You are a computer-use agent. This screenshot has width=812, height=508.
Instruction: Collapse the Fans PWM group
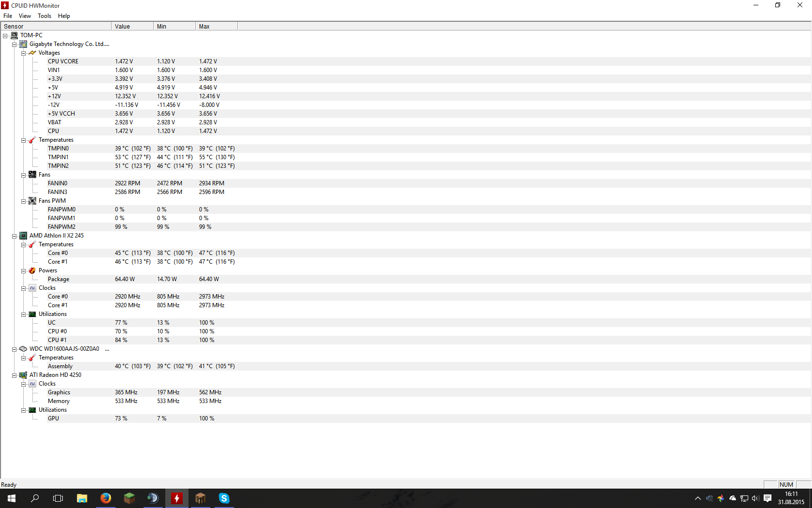pos(23,201)
